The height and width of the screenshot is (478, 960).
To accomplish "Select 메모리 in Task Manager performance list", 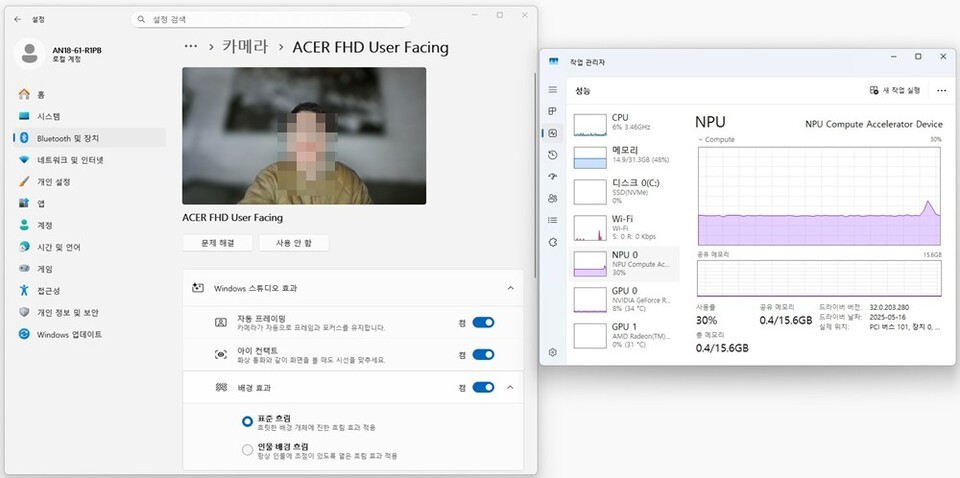I will pos(624,156).
